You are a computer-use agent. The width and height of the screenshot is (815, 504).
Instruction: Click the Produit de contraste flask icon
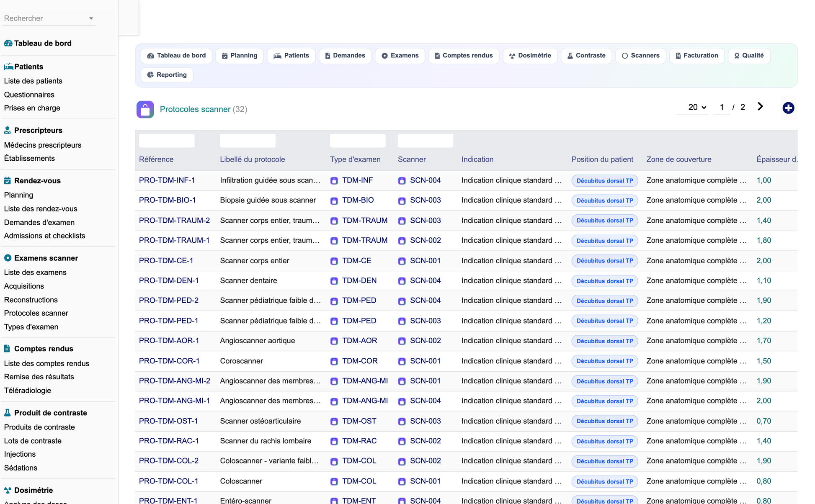click(x=7, y=413)
